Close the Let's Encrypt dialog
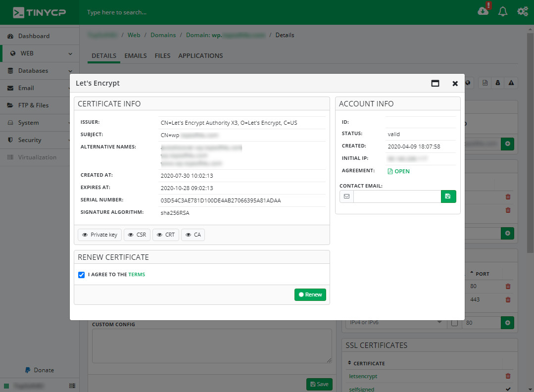The width and height of the screenshot is (534, 392). (x=455, y=84)
